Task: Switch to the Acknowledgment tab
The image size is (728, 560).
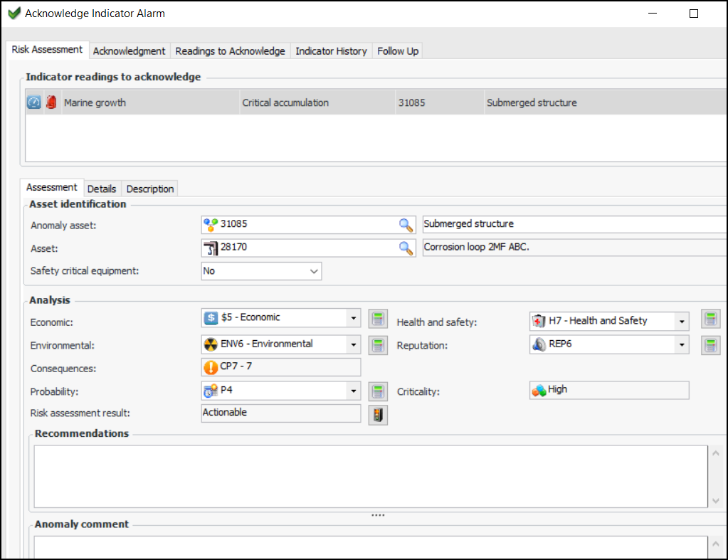Action: pyautogui.click(x=129, y=51)
